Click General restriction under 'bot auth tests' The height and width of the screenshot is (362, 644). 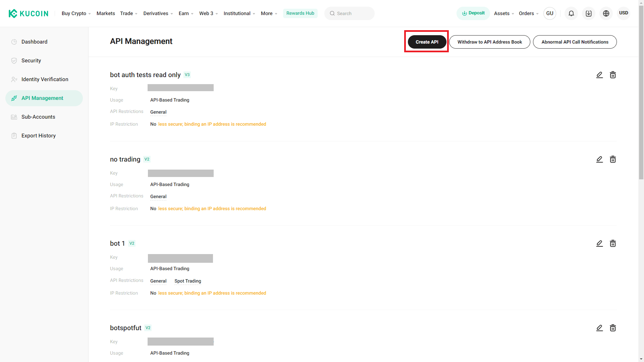tap(158, 112)
